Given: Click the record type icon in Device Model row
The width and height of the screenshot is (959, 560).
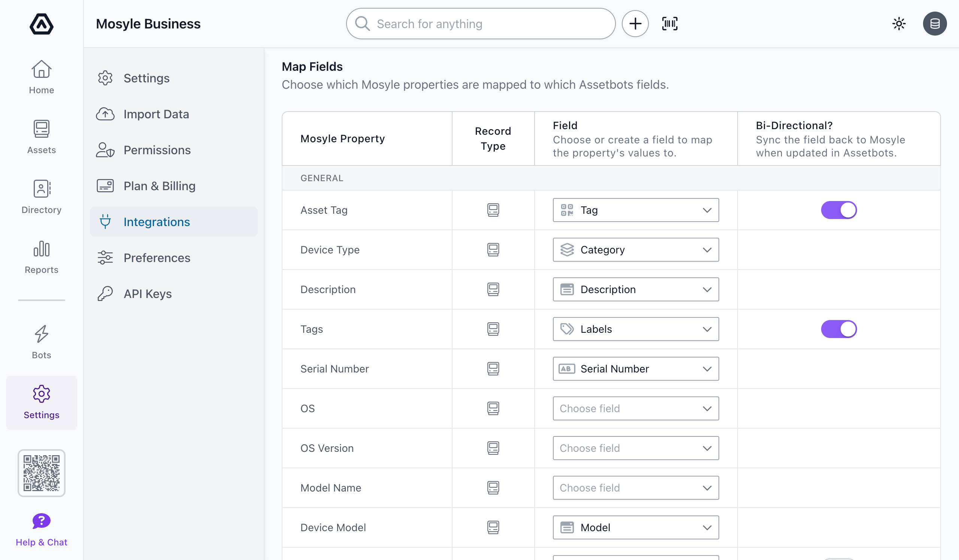Looking at the screenshot, I should (493, 527).
